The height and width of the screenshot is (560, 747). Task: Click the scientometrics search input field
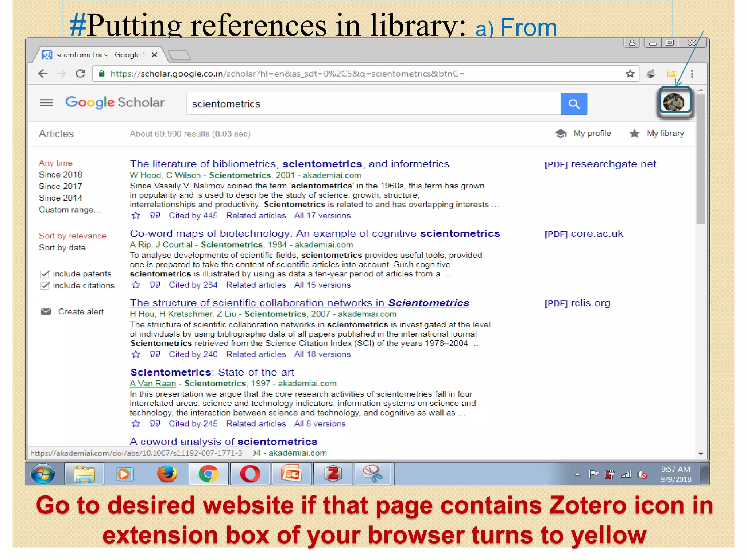click(x=373, y=104)
